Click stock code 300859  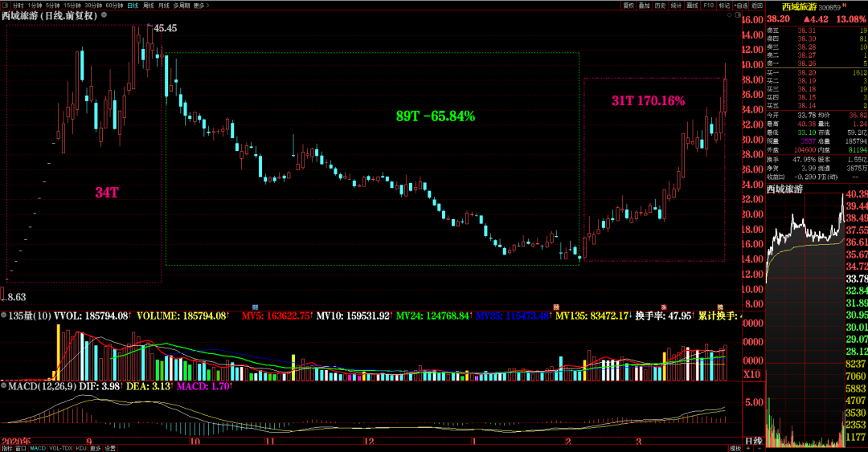(x=829, y=7)
